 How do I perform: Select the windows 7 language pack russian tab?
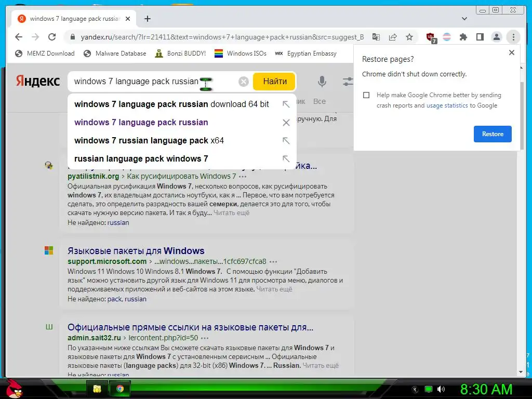click(x=74, y=19)
